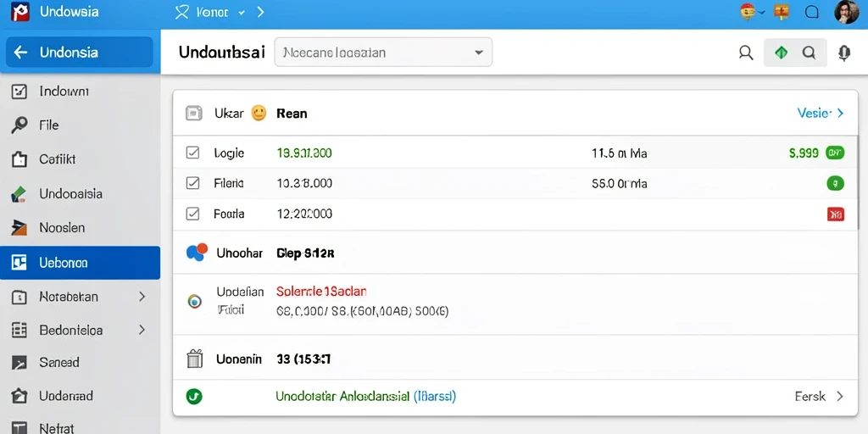This screenshot has height=434, width=868.
Task: Open Sanead in the sidebar
Action: coord(59,363)
